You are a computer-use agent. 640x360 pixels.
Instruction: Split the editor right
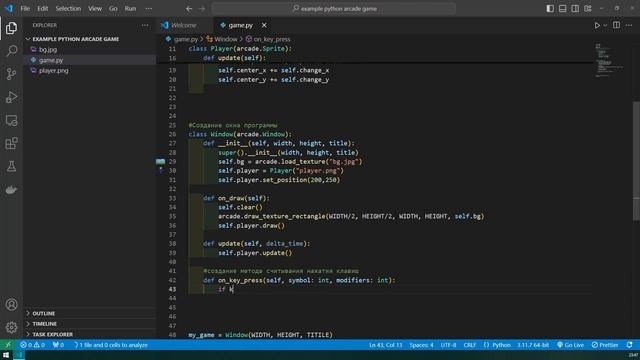pos(616,25)
